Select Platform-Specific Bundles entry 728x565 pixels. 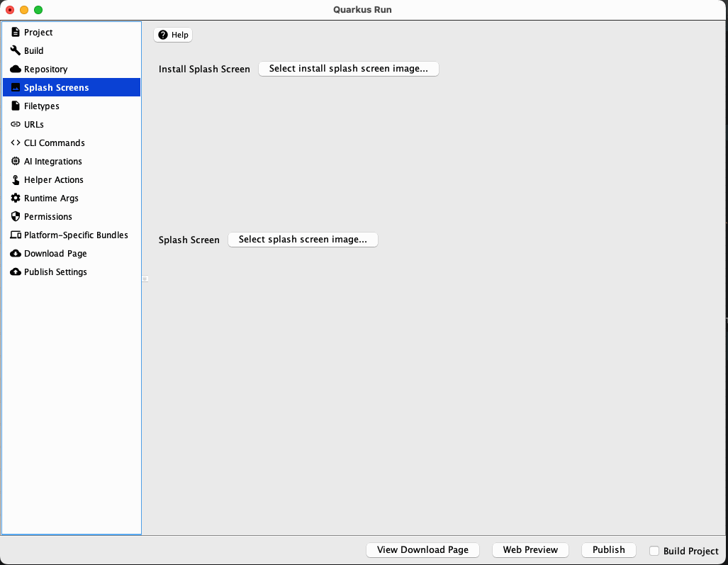(x=72, y=235)
